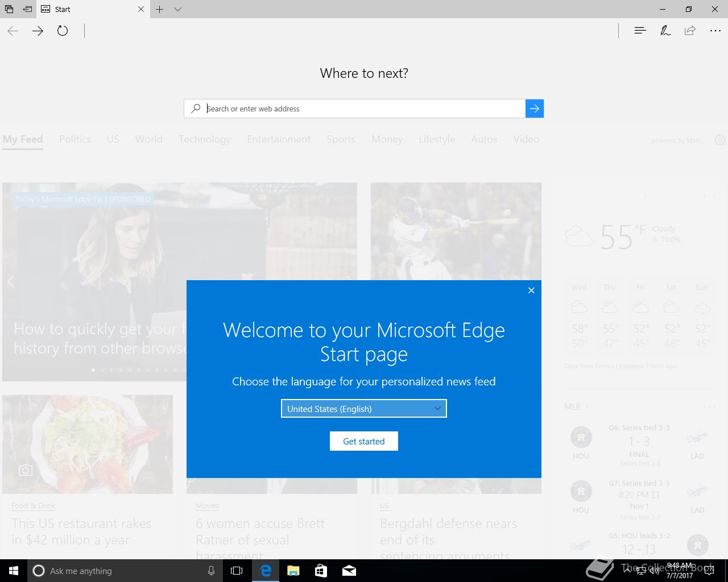This screenshot has height=582, width=728.
Task: Click the Set these tabs aside icon
Action: 27,9
